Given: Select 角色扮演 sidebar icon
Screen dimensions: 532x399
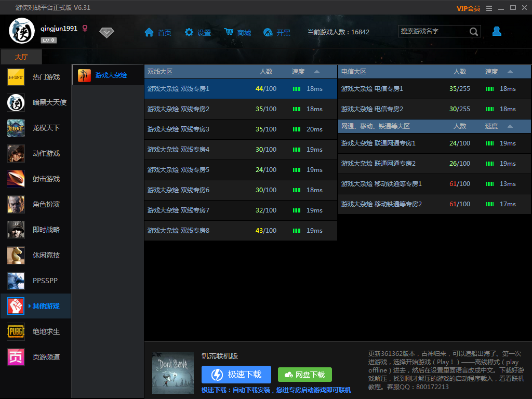Looking at the screenshot, I should [16, 204].
